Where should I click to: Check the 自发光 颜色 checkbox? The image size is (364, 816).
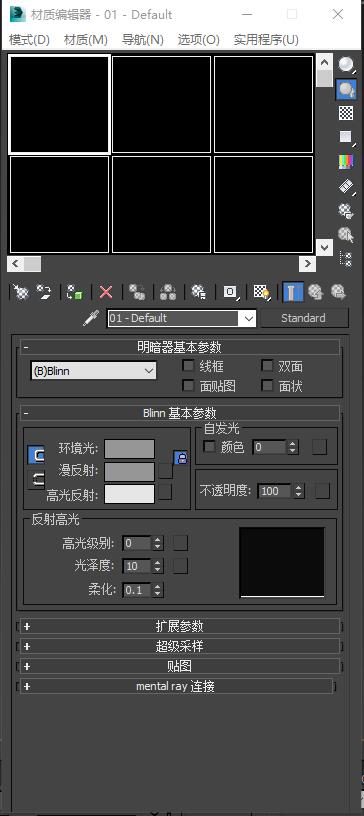point(209,447)
